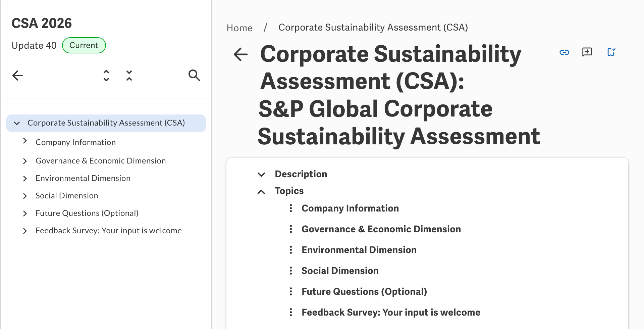Image resolution: width=644 pixels, height=329 pixels.
Task: Copy page link icon
Action: [565, 52]
